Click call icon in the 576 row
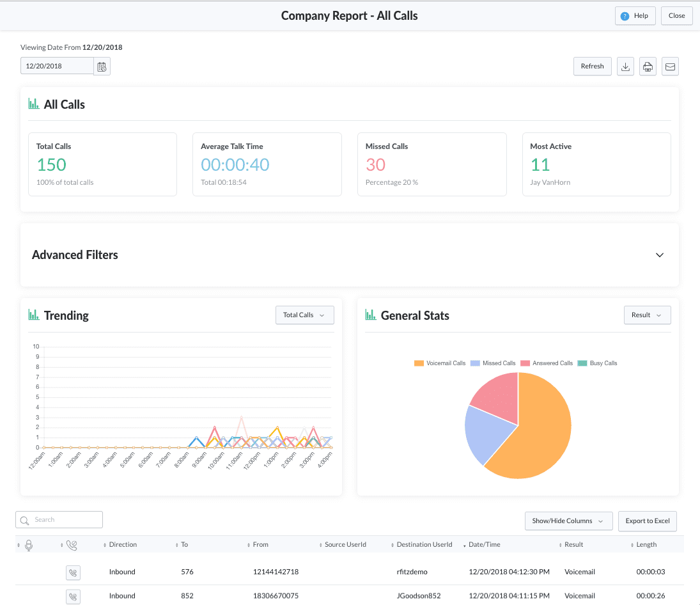The image size is (700, 605). (73, 572)
